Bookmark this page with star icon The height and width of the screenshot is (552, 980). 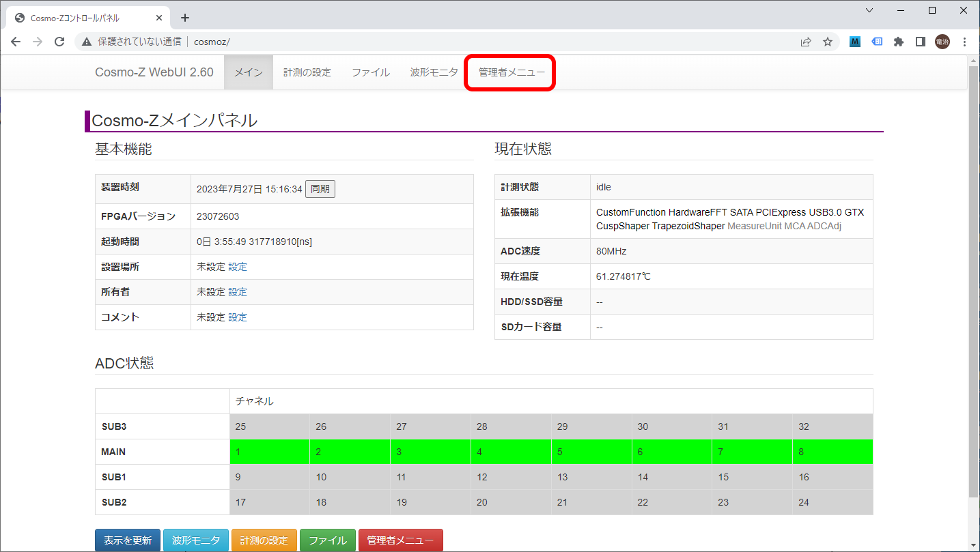[828, 42]
